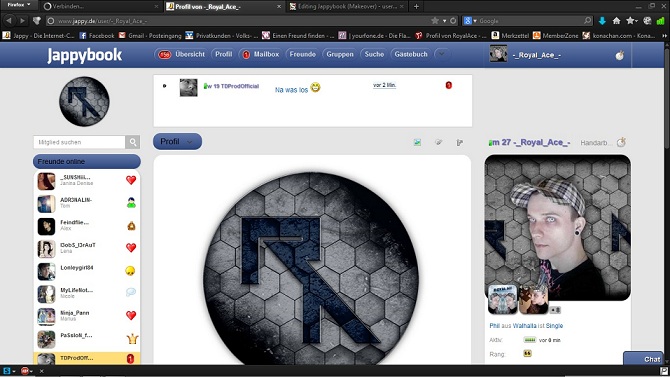Click the yellow smiley icon next to Lonleygirl84
This screenshot has width=670, height=377.
(x=130, y=271)
